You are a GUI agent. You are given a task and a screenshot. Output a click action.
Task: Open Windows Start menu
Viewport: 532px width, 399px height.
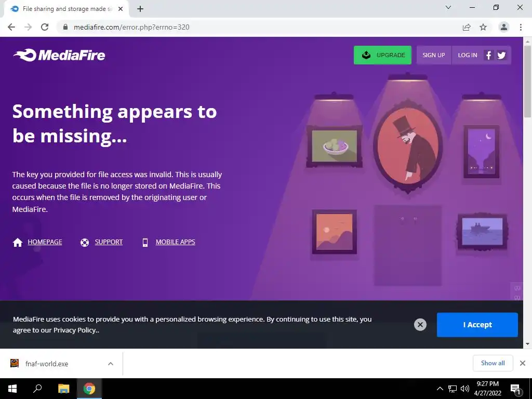(12, 389)
